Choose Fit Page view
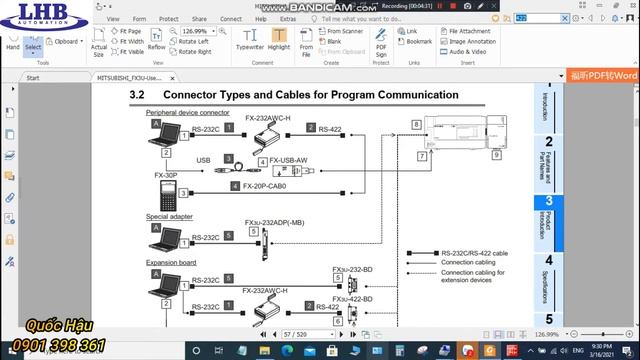Viewport: 640px width, 360px height. [126, 31]
